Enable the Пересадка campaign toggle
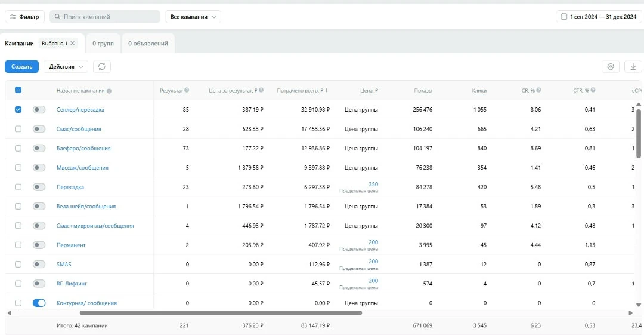Viewport: 644px width, 335px height. click(x=39, y=187)
